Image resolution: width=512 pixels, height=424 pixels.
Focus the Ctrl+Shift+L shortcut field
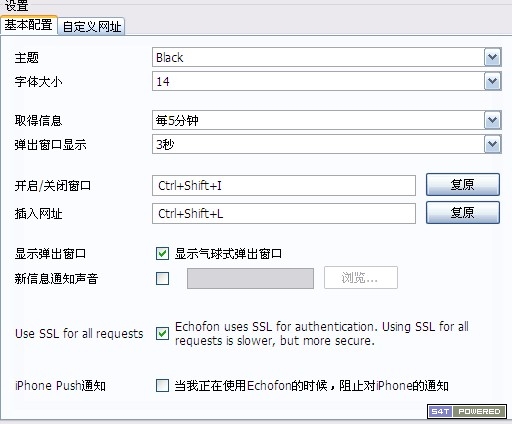click(x=284, y=213)
